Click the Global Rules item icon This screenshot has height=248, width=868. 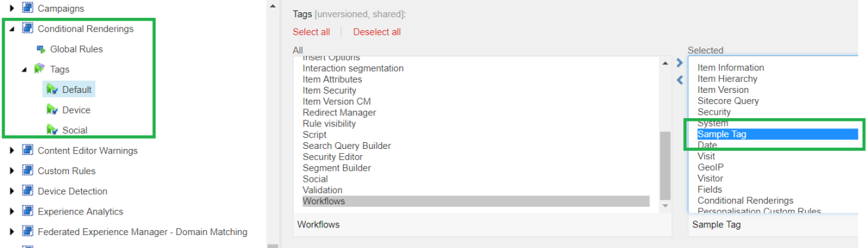(x=40, y=49)
